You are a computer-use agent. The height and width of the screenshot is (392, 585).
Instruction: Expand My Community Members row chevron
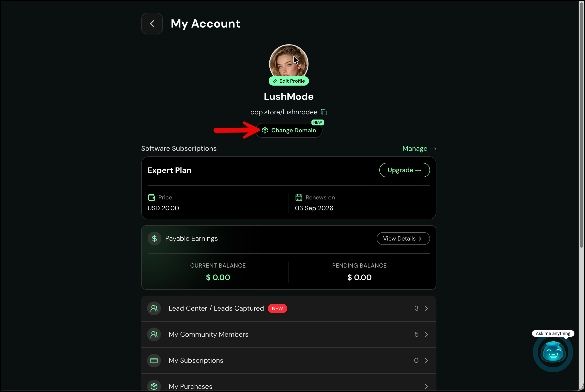[x=426, y=334]
